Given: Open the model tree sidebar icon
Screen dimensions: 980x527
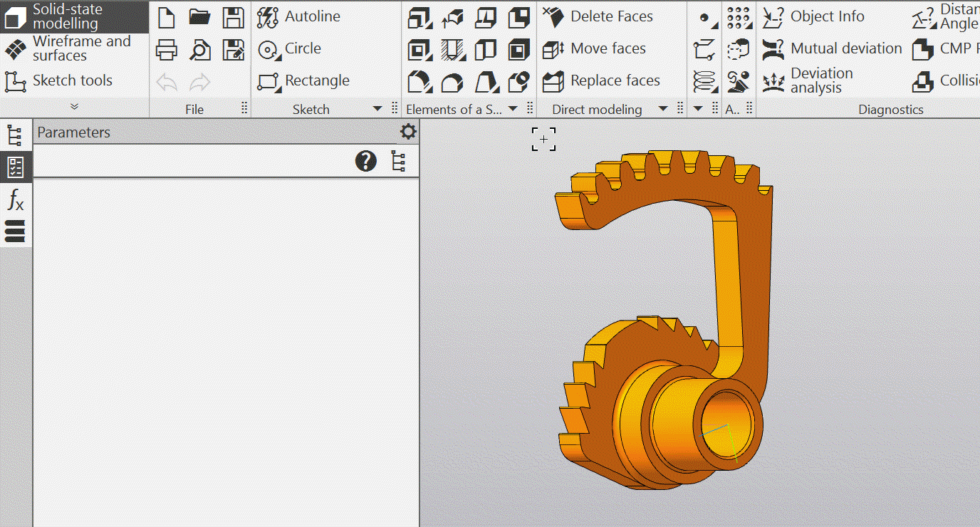Looking at the screenshot, I should pyautogui.click(x=15, y=135).
